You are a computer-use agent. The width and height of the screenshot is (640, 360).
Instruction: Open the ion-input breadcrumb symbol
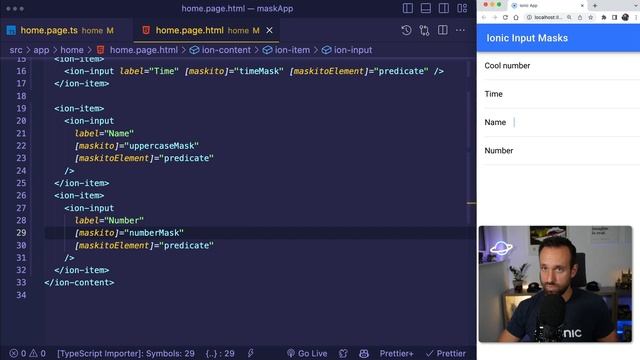point(353,50)
